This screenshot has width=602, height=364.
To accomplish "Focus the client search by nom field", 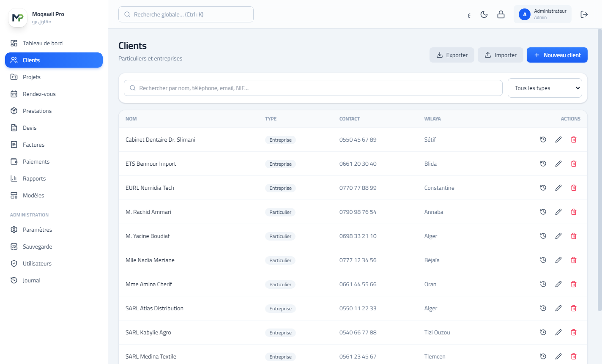I will pos(313,88).
